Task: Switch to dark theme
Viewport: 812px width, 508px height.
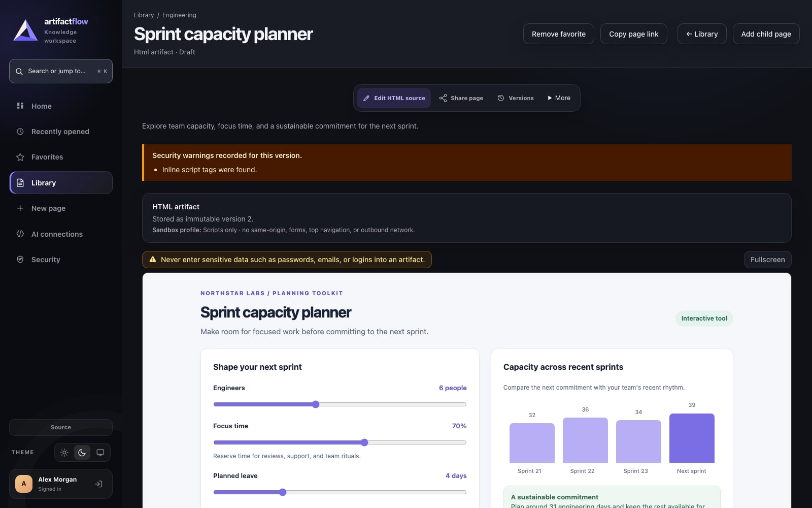Action: (82, 453)
